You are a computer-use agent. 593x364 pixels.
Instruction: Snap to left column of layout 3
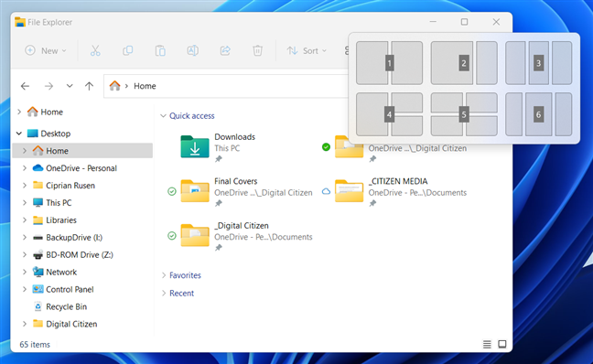pyautogui.click(x=515, y=63)
